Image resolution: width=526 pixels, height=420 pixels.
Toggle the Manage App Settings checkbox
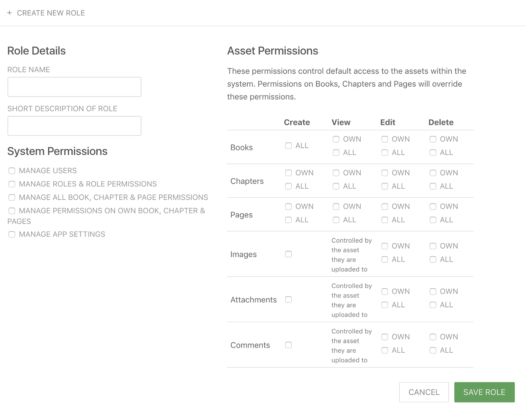click(12, 234)
